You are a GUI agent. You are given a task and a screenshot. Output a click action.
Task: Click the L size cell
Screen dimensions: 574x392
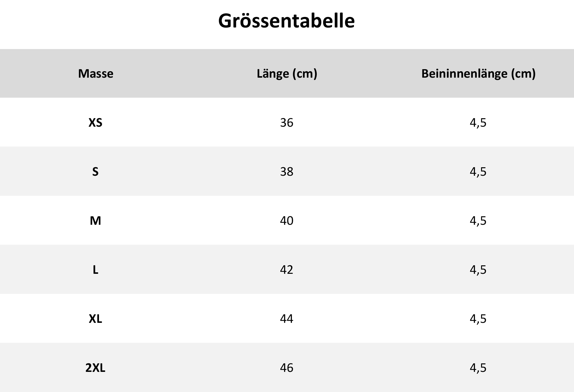tap(95, 270)
